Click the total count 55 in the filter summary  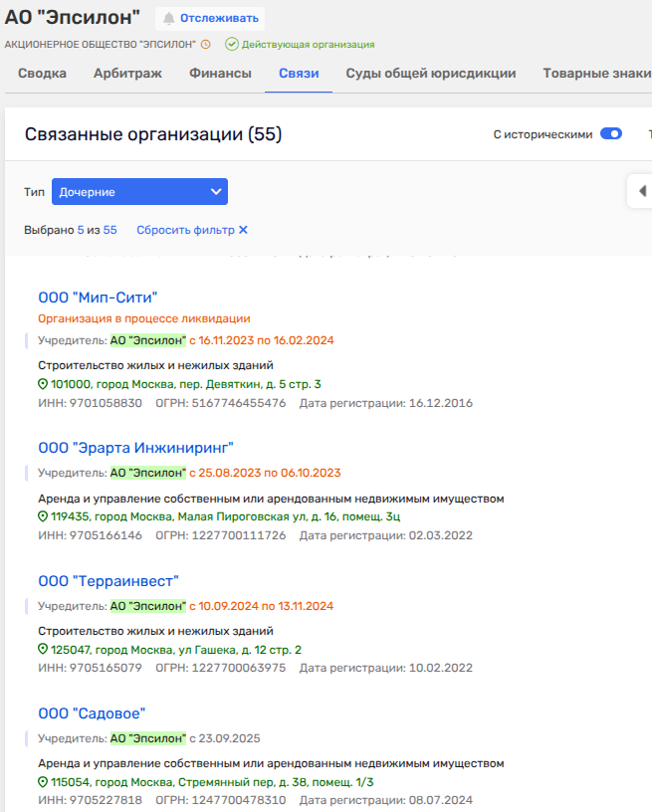109,230
